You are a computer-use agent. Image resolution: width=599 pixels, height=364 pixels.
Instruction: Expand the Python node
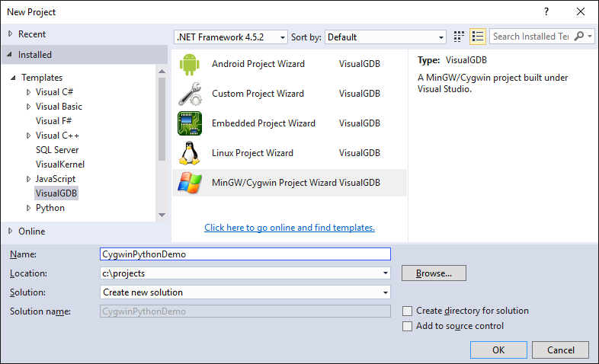(x=29, y=208)
